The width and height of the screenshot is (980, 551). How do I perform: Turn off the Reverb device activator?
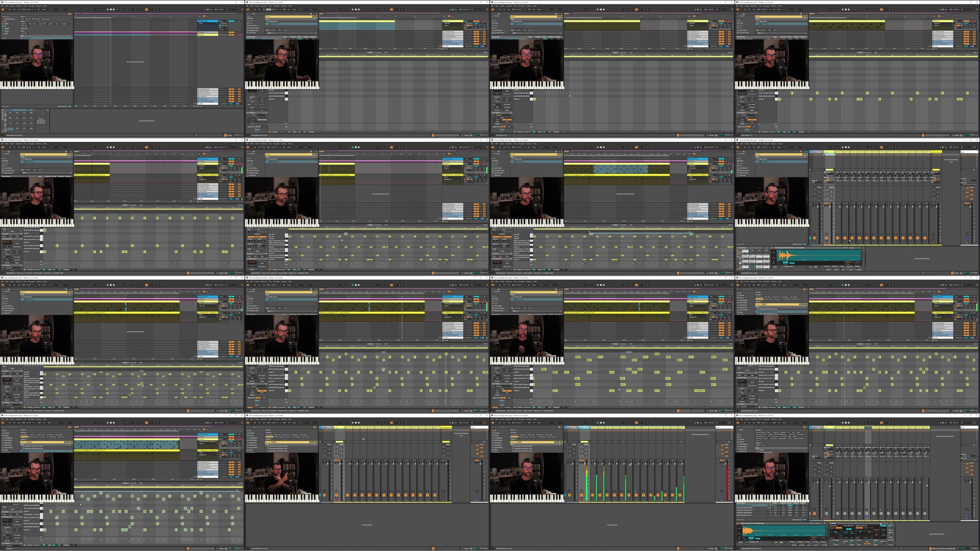point(830,524)
